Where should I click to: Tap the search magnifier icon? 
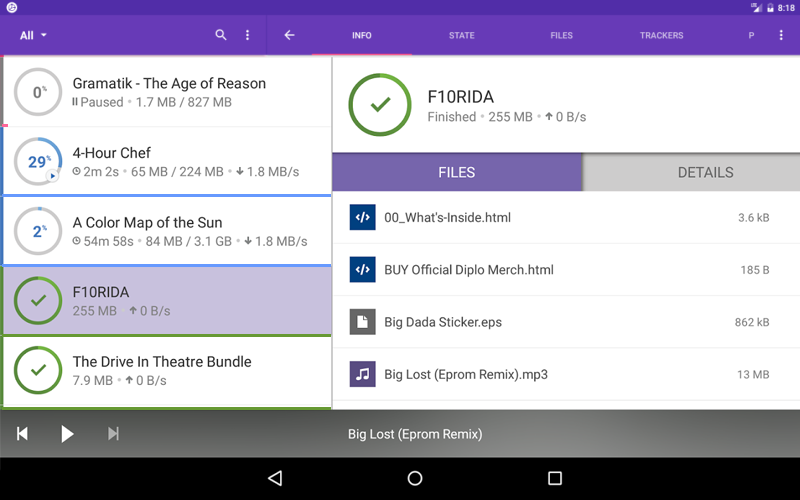221,35
